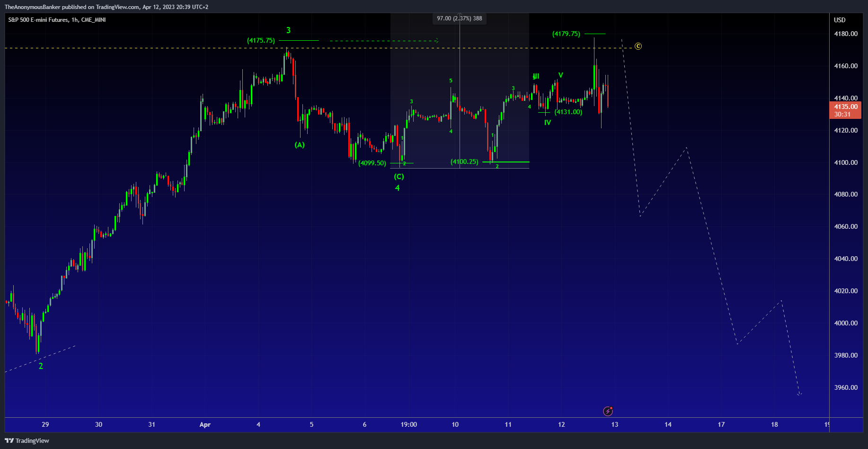Image resolution: width=868 pixels, height=449 pixels.
Task: Click the 13 date on the time axis
Action: (x=615, y=424)
